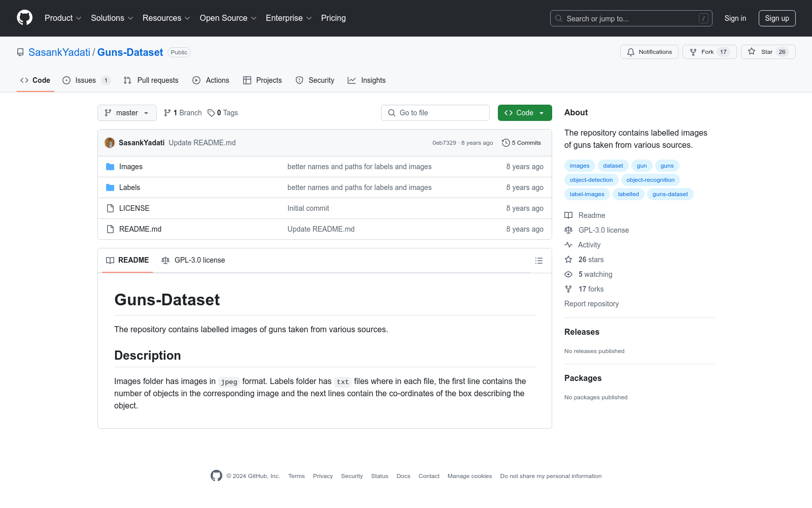The height and width of the screenshot is (508, 812).
Task: Click the eye icon beside 5 watching
Action: click(x=568, y=274)
